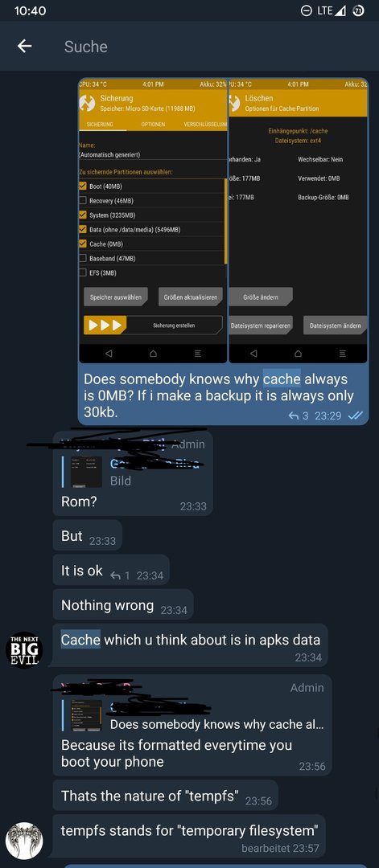Screen dimensions: 379x868
Task: Tap the reply arrow beside 'It is ok'
Action: coord(120,575)
